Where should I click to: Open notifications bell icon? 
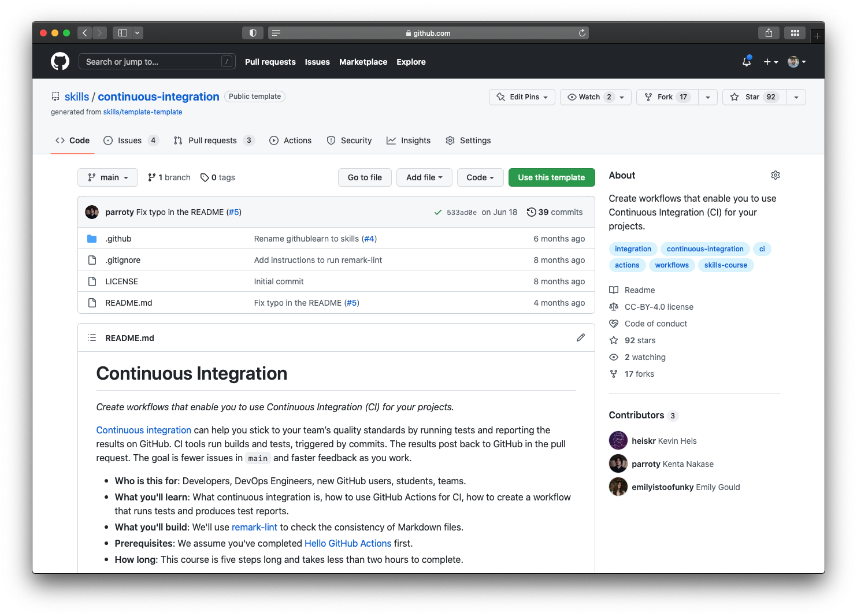747,61
